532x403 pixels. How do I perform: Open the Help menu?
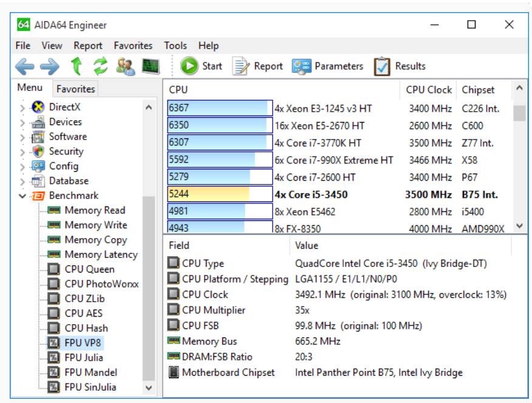tap(208, 46)
